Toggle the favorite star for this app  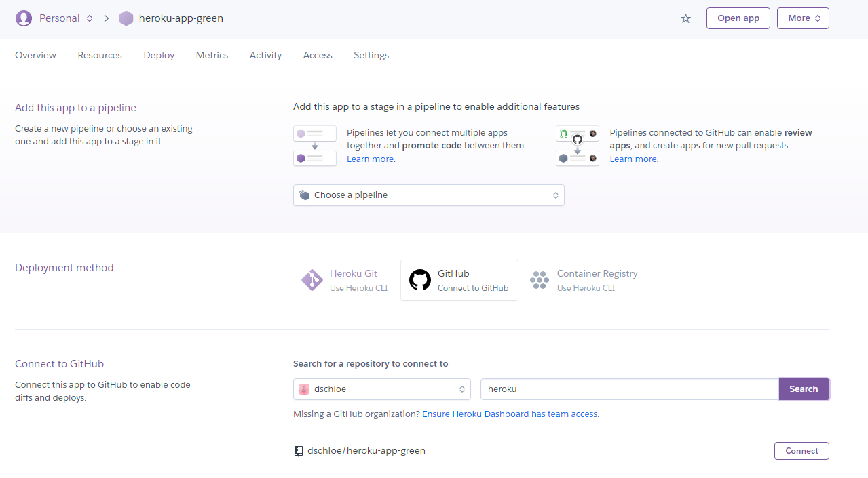685,18
